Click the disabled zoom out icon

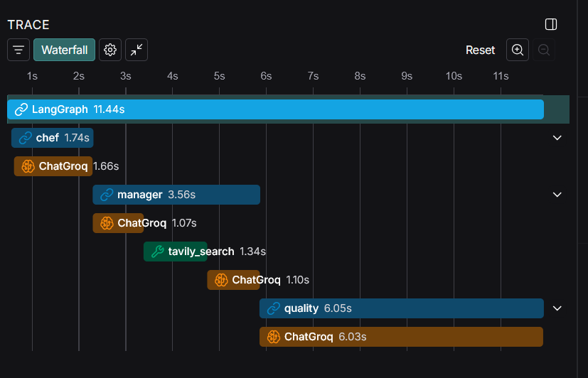(544, 50)
